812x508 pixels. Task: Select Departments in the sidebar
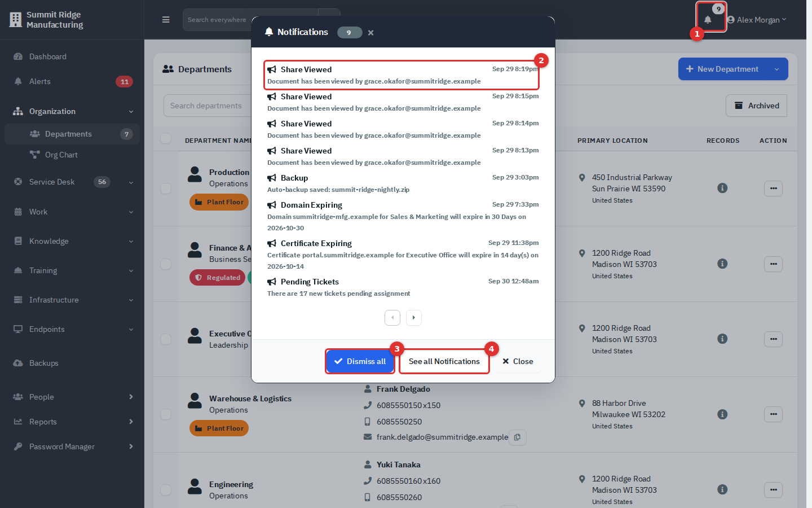(72, 134)
